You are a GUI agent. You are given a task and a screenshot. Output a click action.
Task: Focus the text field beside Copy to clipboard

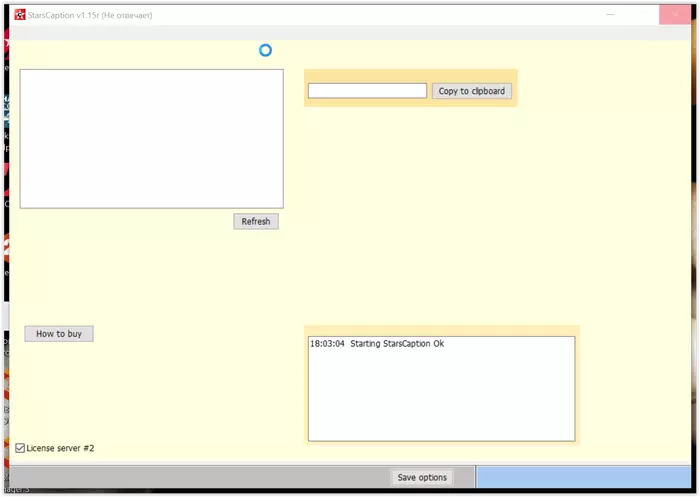pyautogui.click(x=367, y=91)
